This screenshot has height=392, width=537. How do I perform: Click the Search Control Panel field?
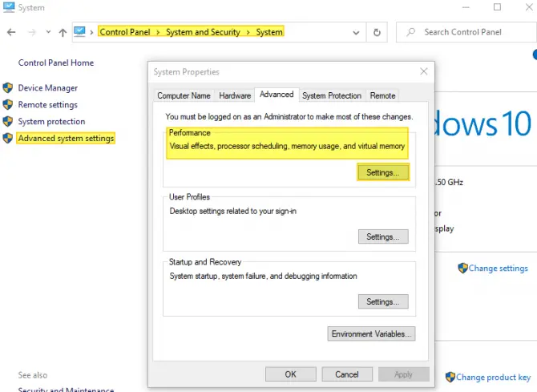click(466, 32)
